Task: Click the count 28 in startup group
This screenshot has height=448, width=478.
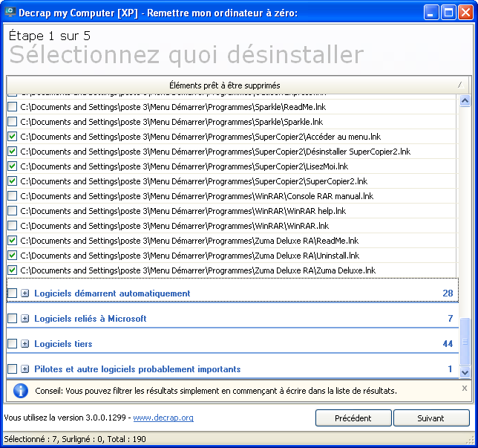Action: coord(448,293)
